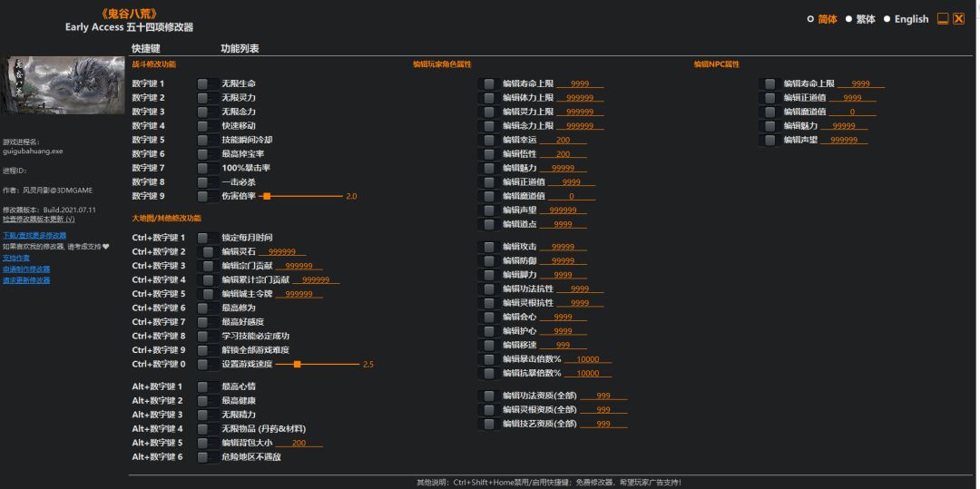Minimize the trainer window
The width and height of the screenshot is (980, 489).
pyautogui.click(x=943, y=19)
